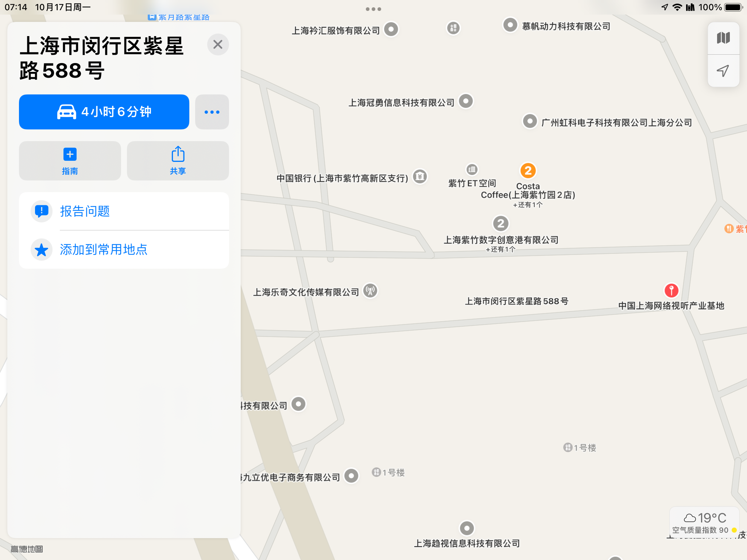This screenshot has width=747, height=560.
Task: Tap the three-dot multitasking control at top
Action: coord(373,9)
